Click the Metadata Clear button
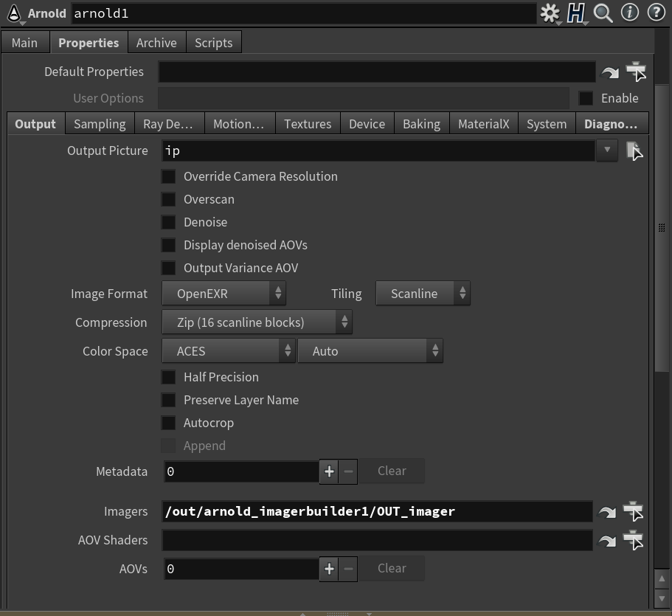The height and width of the screenshot is (616, 672). click(392, 471)
